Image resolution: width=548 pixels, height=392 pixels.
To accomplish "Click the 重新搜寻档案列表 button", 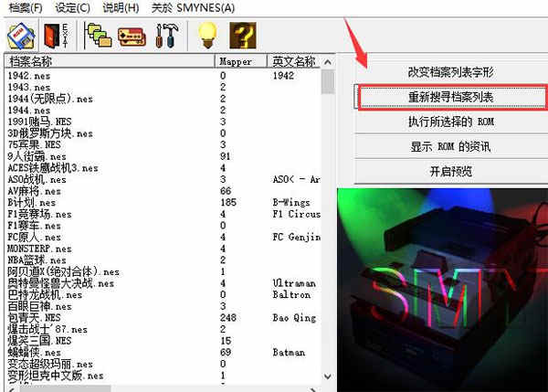I will coord(451,97).
